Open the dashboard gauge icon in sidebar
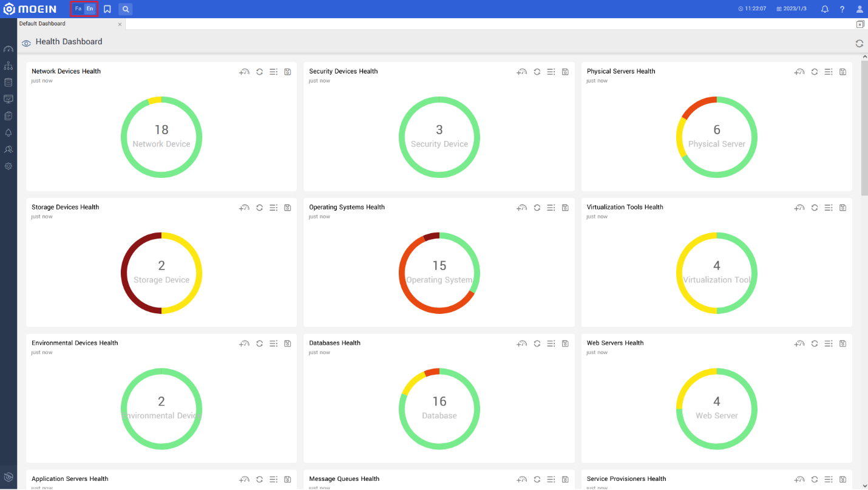The image size is (868, 490). click(x=8, y=49)
